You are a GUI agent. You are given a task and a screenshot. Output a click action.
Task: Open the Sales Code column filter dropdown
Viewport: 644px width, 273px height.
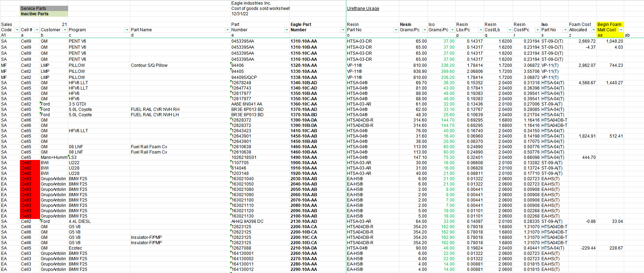pos(17,30)
